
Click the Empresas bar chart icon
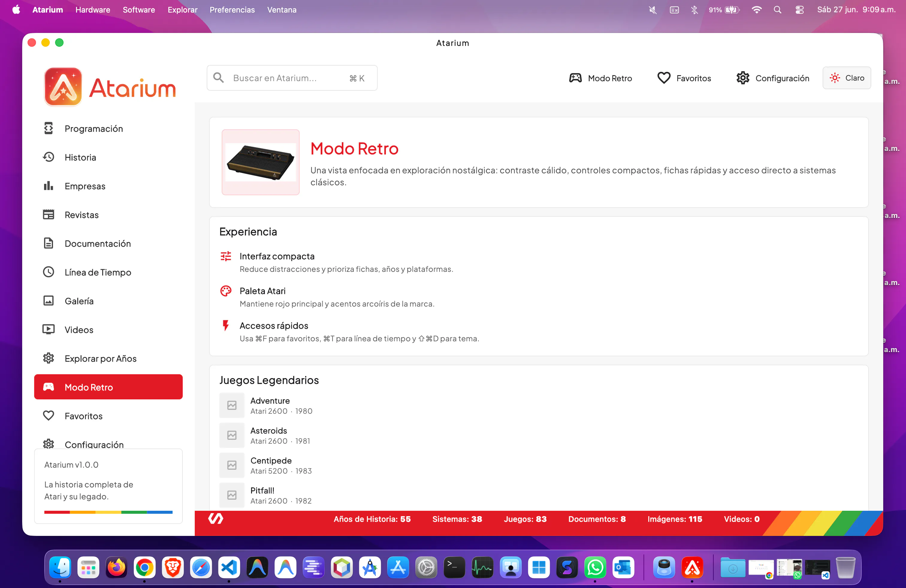pyautogui.click(x=48, y=186)
